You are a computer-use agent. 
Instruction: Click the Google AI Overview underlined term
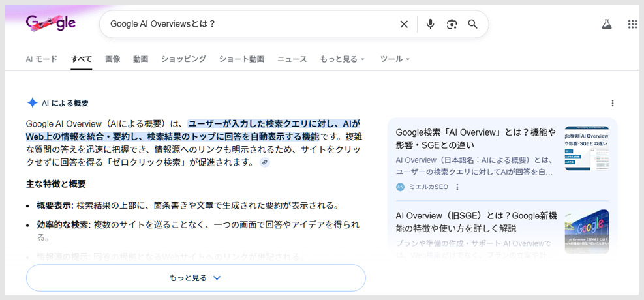click(x=64, y=123)
